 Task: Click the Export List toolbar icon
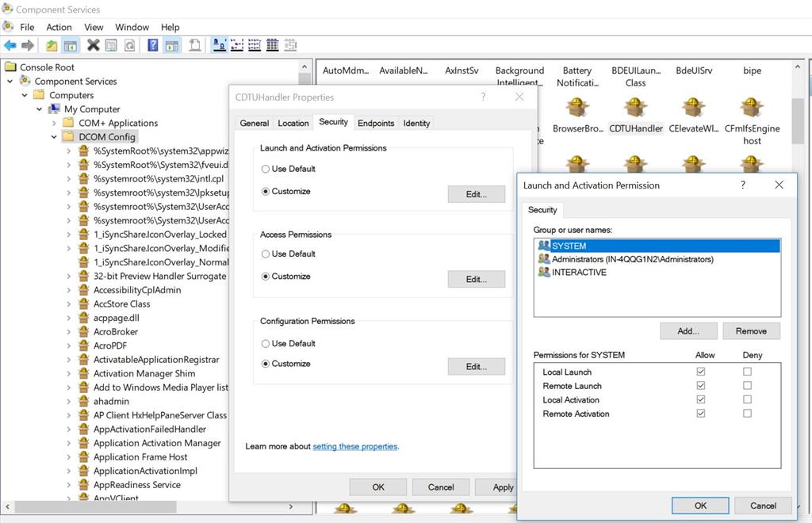195,45
